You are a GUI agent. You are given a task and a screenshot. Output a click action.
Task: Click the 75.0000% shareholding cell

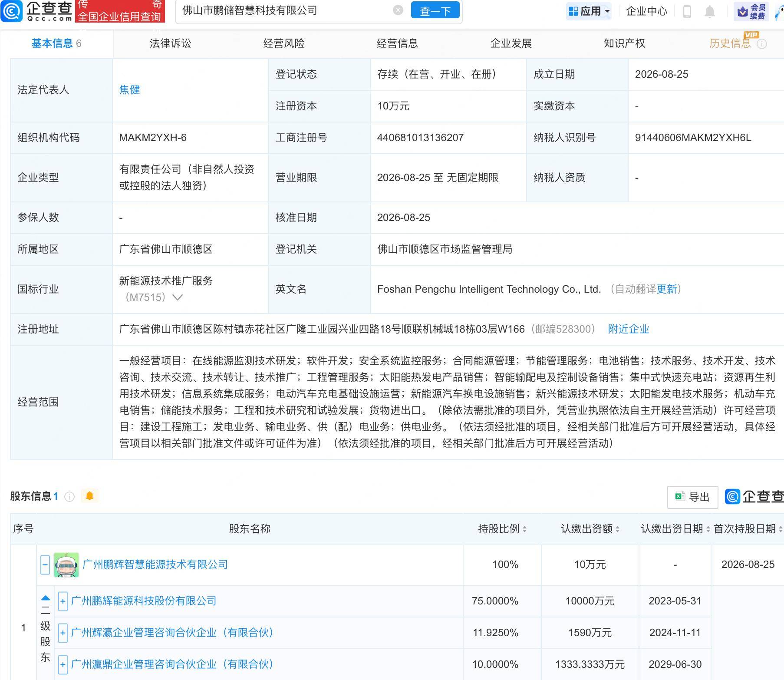(495, 601)
